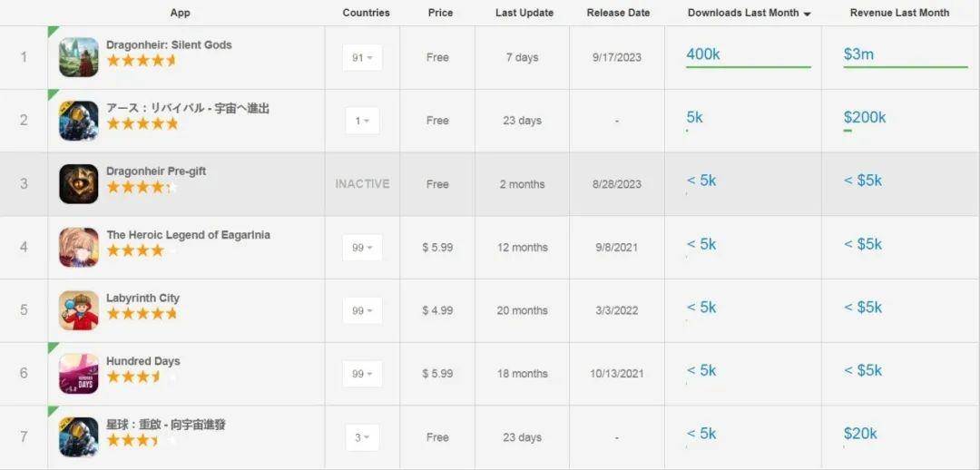Click the Dragonheir Pre-gift app icon
This screenshot has height=470, width=980.
pos(79,184)
